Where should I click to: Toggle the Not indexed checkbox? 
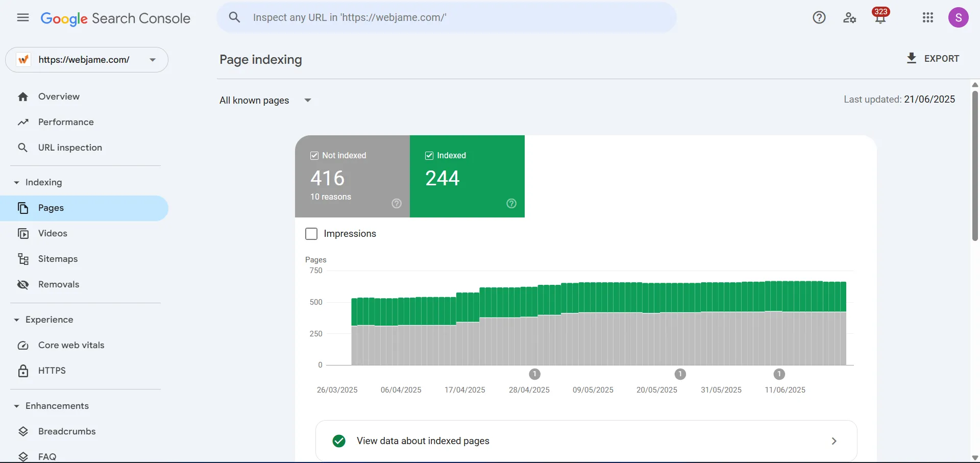(x=314, y=156)
